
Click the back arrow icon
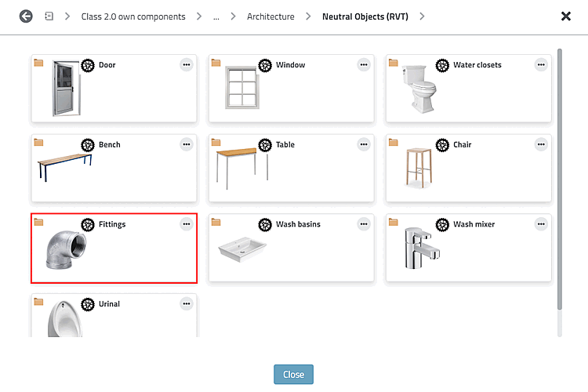coord(26,16)
